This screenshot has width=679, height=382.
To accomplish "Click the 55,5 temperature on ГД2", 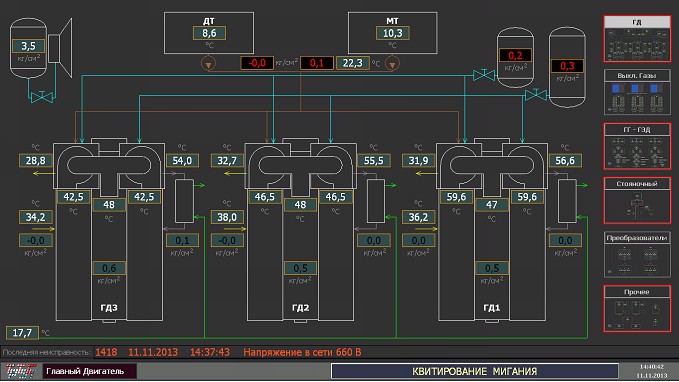I will pos(374,161).
